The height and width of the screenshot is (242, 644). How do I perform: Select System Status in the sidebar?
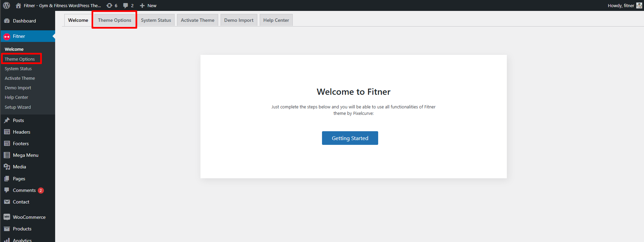[18, 69]
